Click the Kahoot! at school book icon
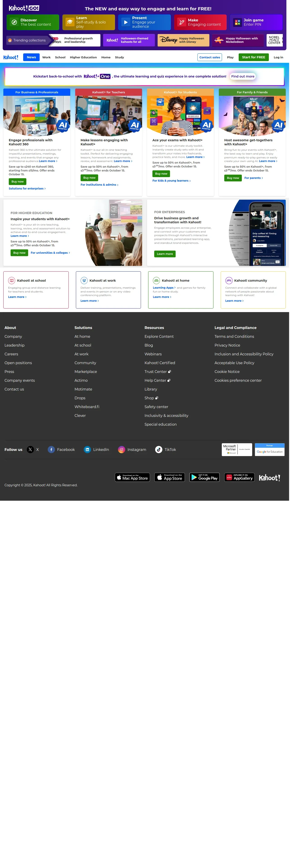Viewport: 290px width, 868px height. point(12,280)
